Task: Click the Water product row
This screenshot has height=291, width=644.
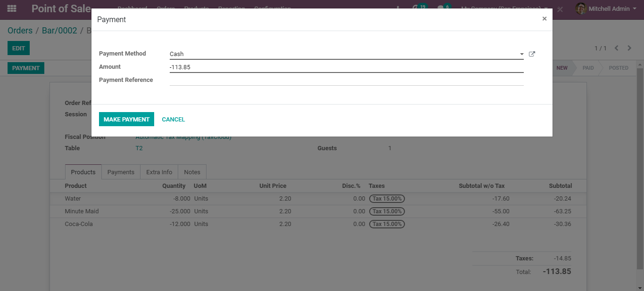Action: [x=318, y=199]
